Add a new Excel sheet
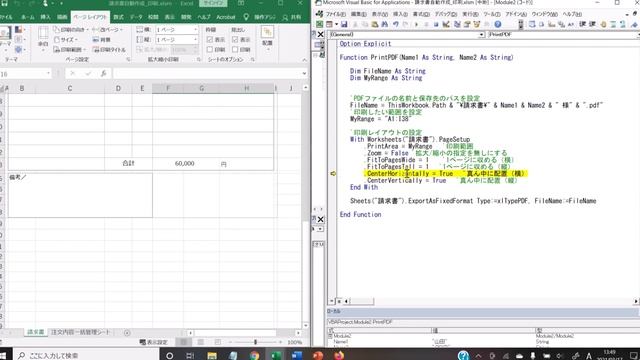The image size is (640, 360). [127, 333]
